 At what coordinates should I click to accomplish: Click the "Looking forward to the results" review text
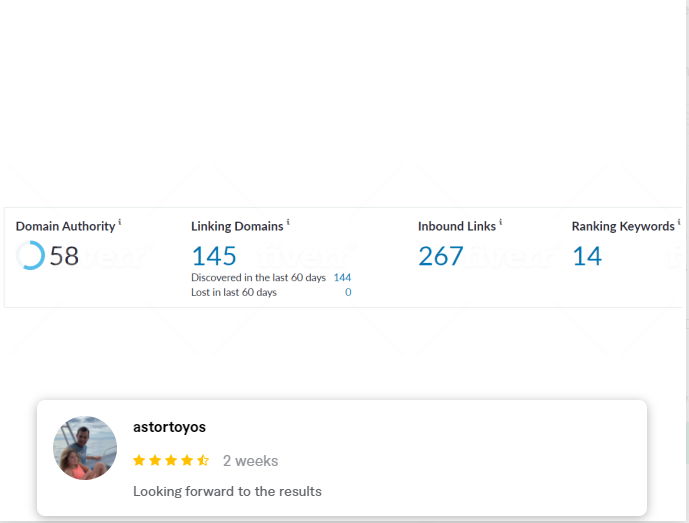(x=227, y=491)
